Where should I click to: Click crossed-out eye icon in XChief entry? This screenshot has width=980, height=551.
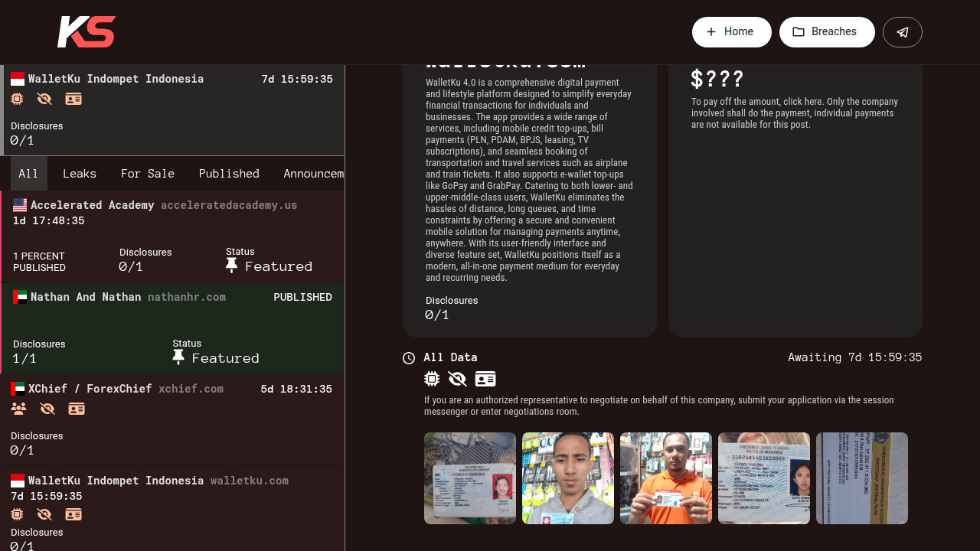click(47, 409)
